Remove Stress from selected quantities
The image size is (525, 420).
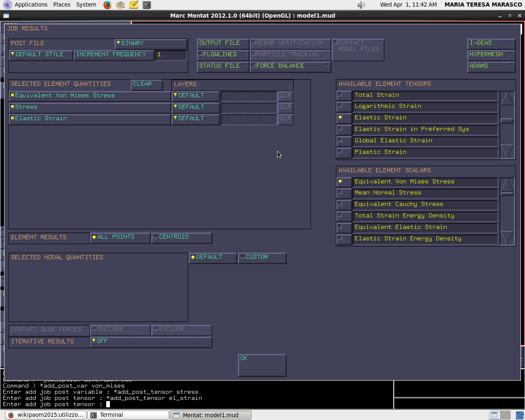[90, 107]
